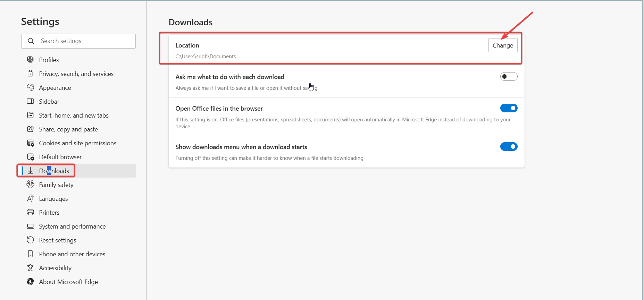Open Cookies and site permissions
The height and width of the screenshot is (300, 644).
click(77, 143)
